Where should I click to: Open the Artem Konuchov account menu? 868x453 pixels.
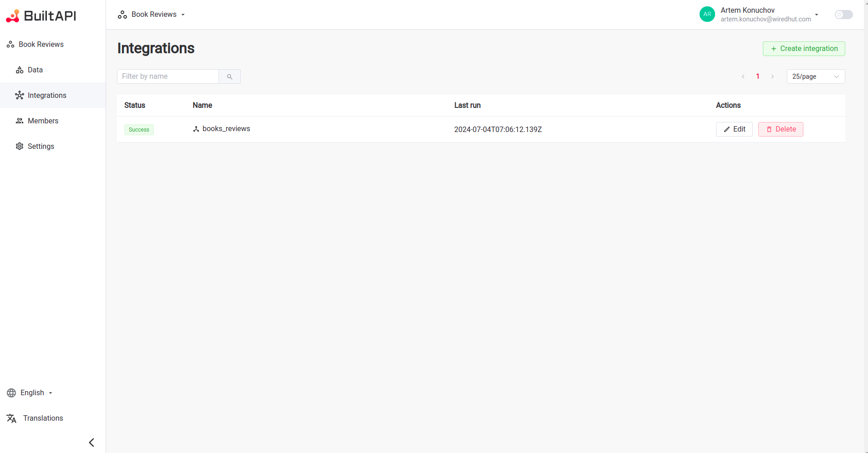(x=759, y=15)
